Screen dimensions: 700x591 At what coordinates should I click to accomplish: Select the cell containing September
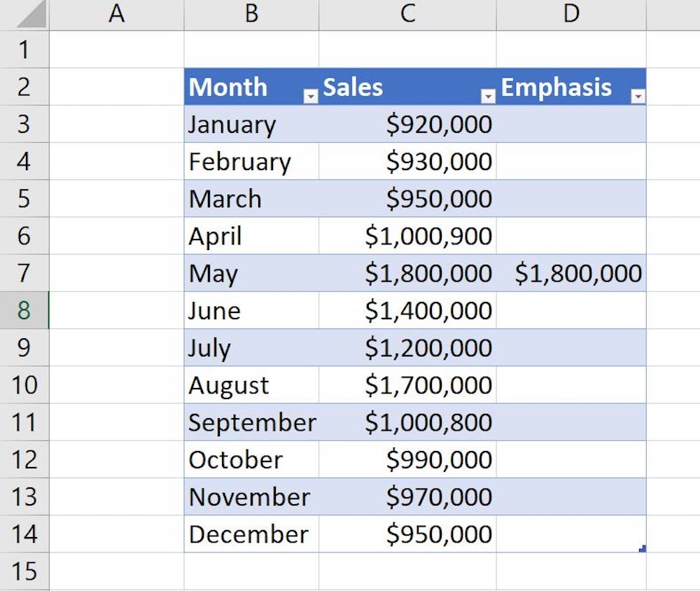(245, 422)
